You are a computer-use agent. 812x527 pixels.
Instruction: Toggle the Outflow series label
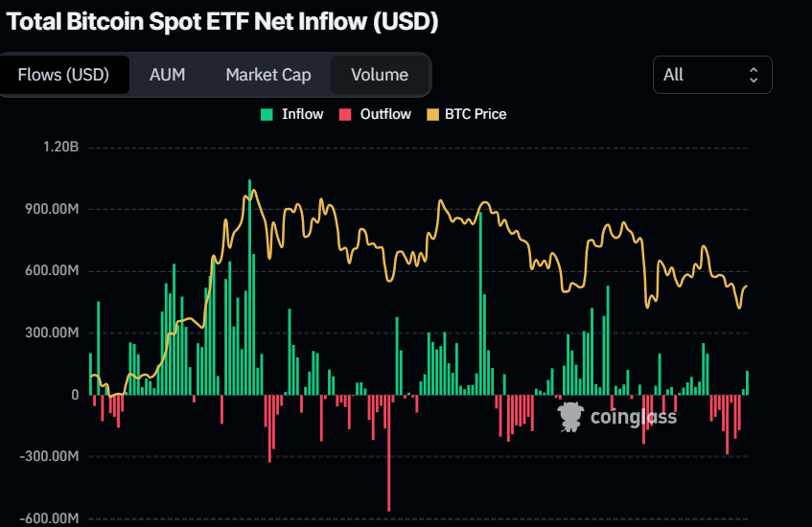click(x=385, y=114)
